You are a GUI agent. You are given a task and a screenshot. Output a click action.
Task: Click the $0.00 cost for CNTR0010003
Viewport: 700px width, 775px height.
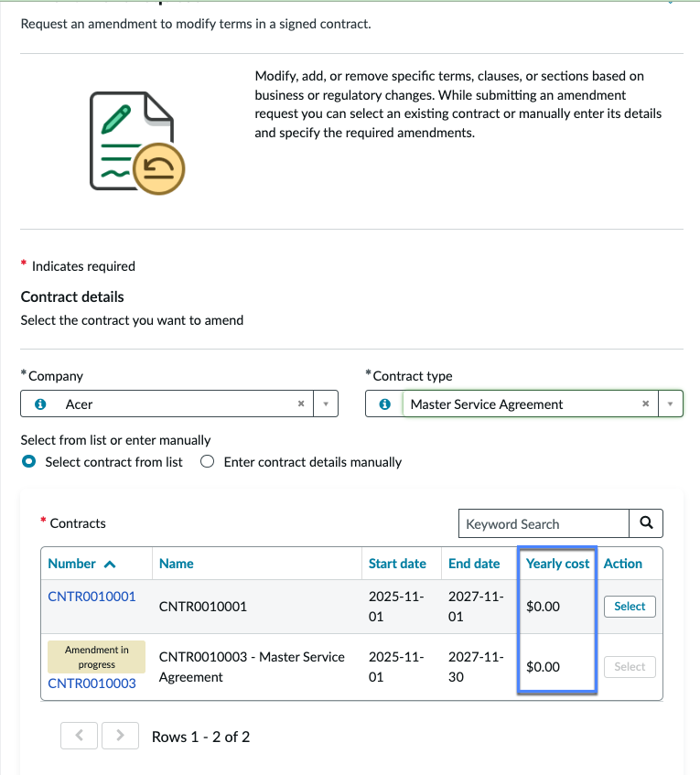pos(543,667)
